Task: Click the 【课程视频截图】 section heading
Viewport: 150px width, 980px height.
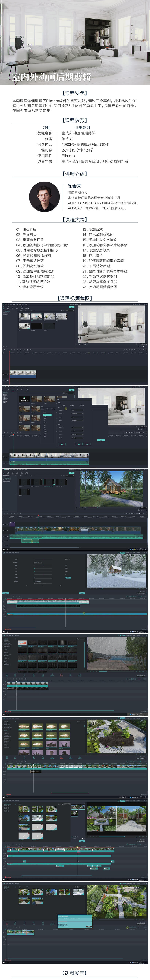Action: [75, 298]
